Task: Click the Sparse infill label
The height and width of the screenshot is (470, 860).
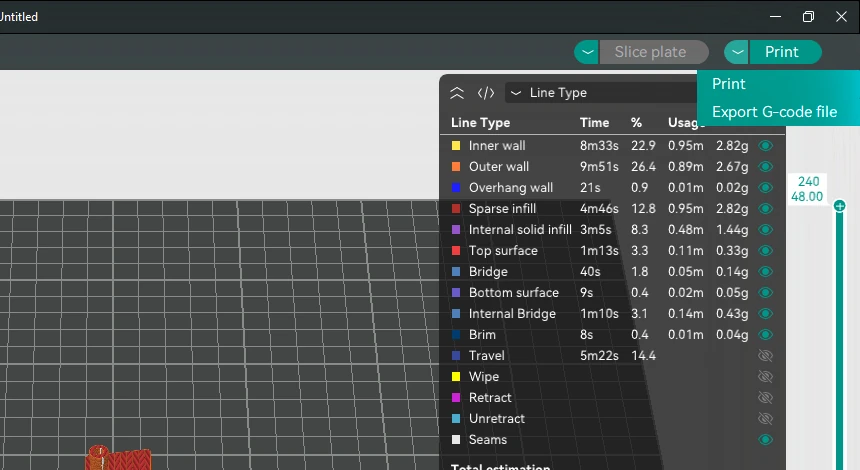Action: [x=502, y=208]
